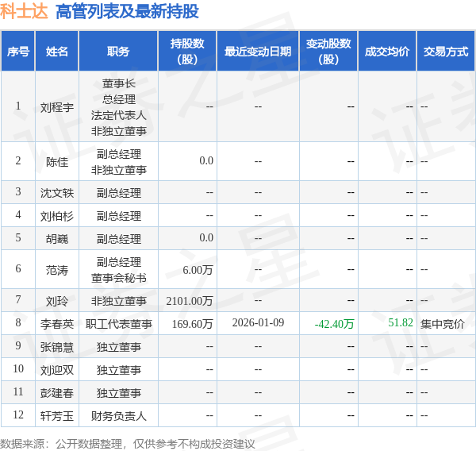Click the 高管列表及最新持股 title text

tap(127, 12)
